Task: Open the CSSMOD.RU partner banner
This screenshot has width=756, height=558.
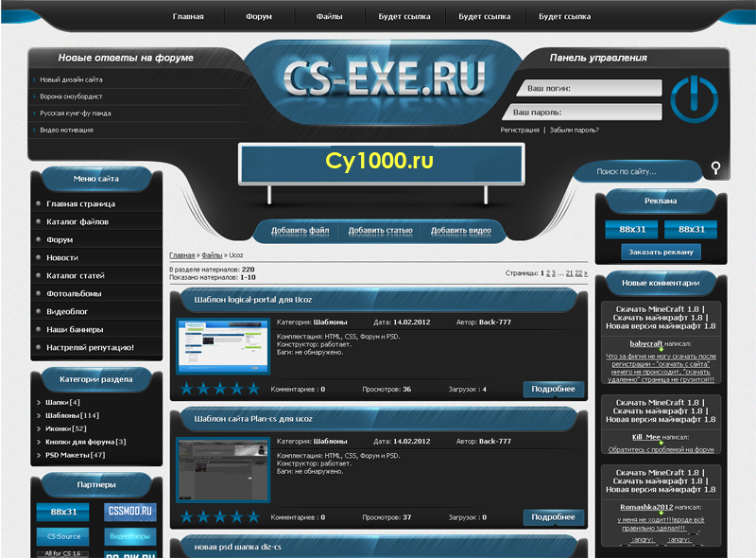Action: pyautogui.click(x=130, y=512)
